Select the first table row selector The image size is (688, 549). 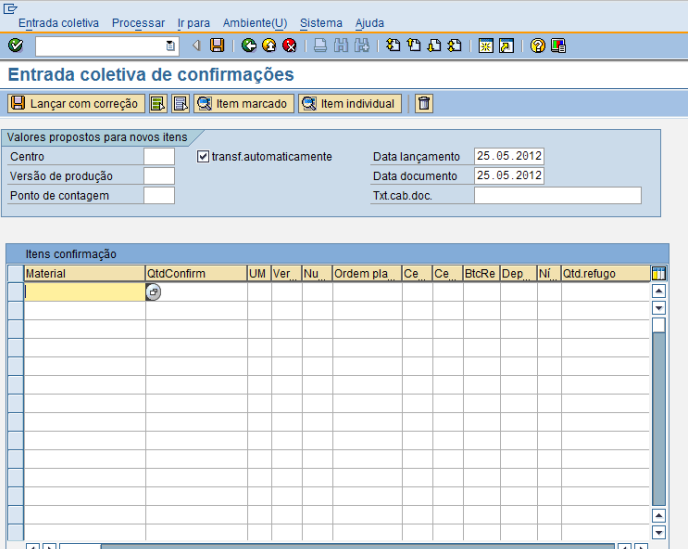[x=15, y=292]
